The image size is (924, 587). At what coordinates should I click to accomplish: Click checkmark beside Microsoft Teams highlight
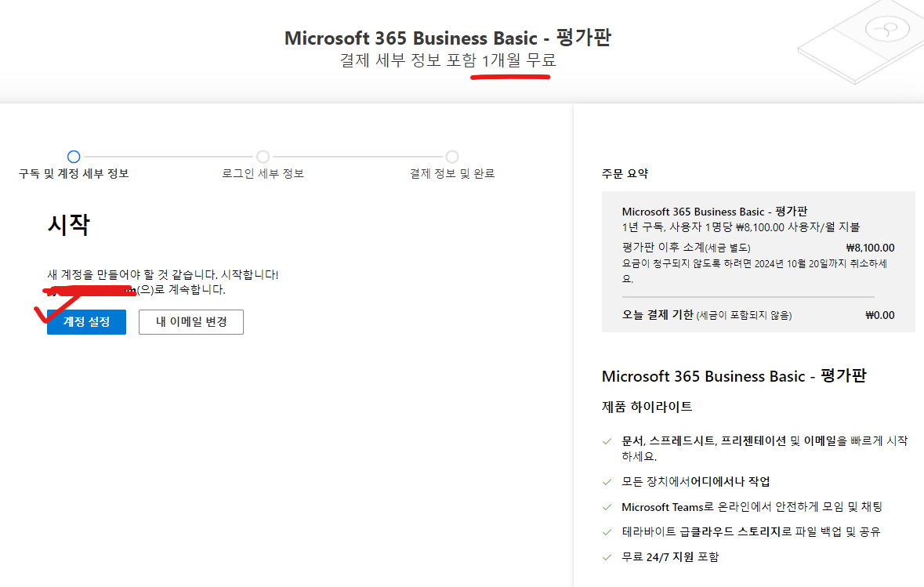607,507
